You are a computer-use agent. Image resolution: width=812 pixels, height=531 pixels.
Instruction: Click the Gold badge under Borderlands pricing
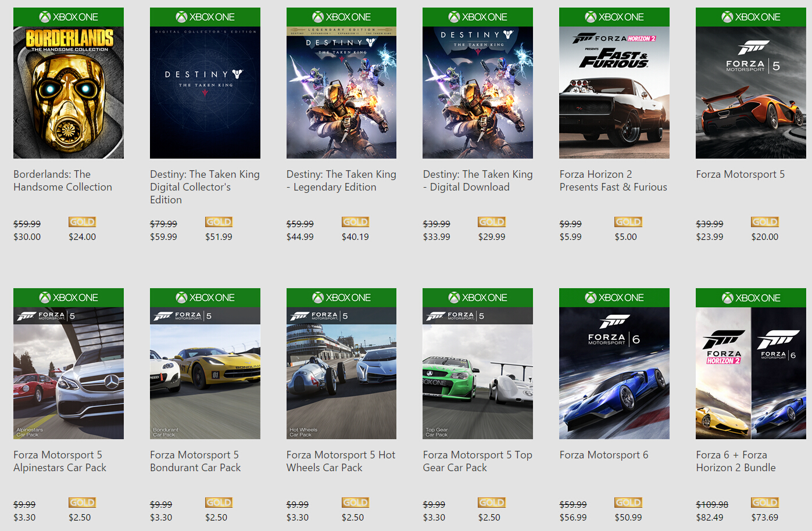pos(82,222)
